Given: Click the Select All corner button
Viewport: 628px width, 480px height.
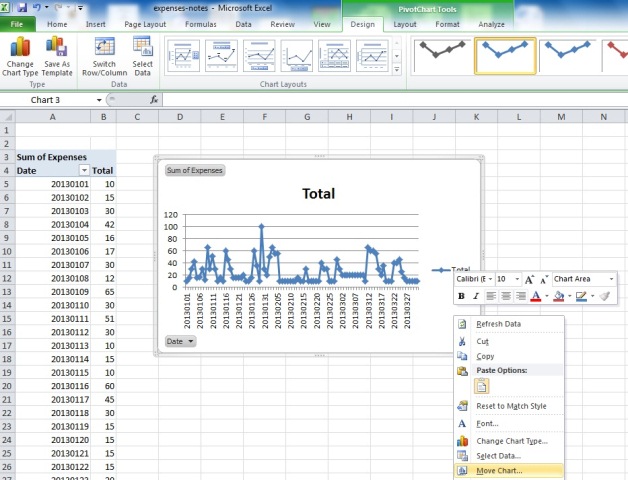Looking at the screenshot, I should pos(7,117).
